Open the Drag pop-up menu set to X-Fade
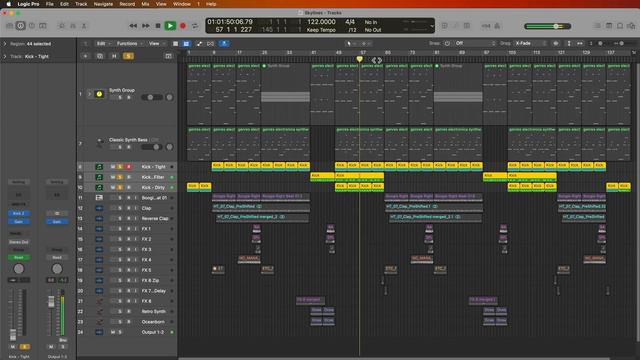Screen dimensions: 640x360 [x=530, y=43]
